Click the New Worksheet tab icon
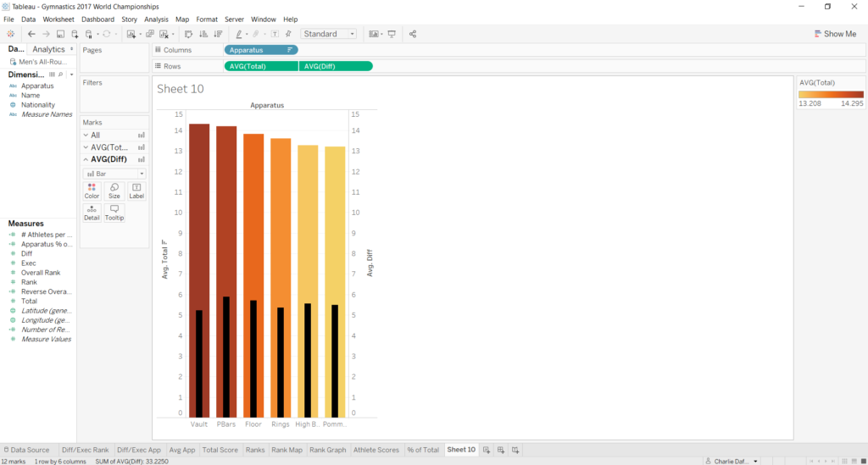Viewport: 868px width, 465px height. [486, 450]
